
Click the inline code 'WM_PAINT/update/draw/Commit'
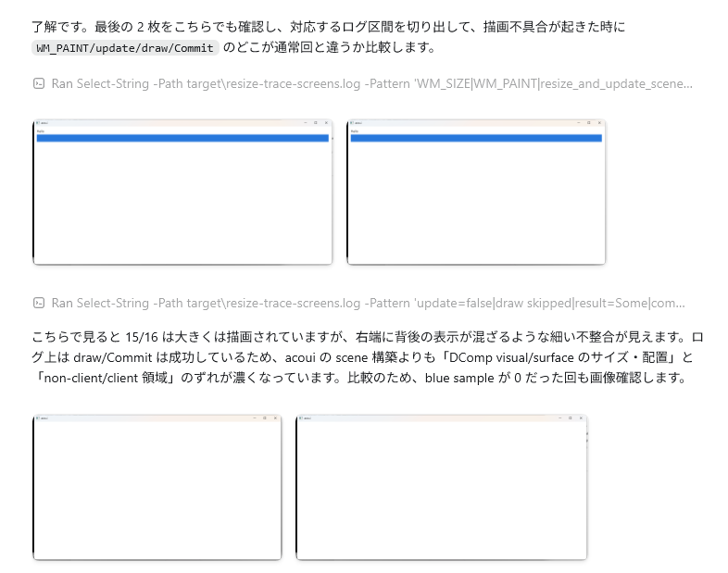point(125,48)
